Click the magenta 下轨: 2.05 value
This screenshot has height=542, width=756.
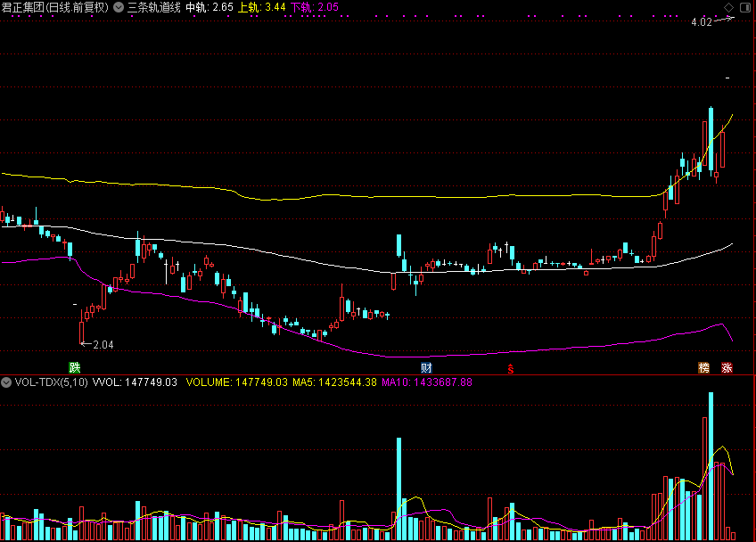[315, 7]
